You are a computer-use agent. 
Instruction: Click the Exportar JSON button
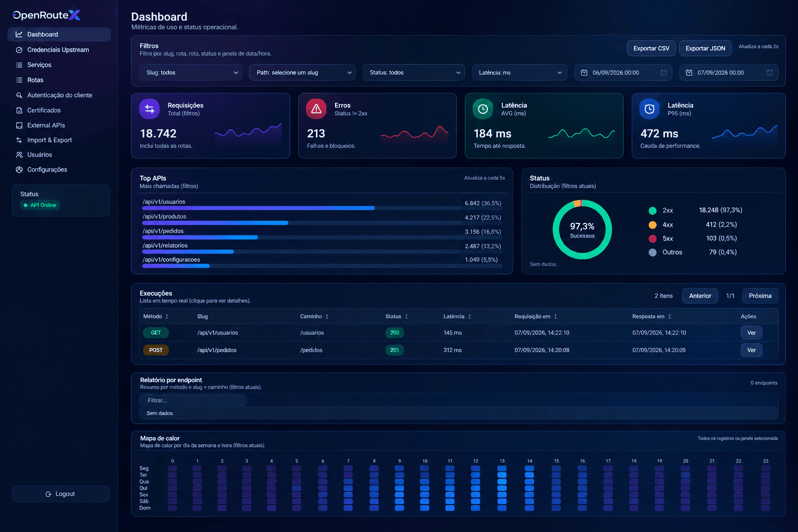(706, 48)
